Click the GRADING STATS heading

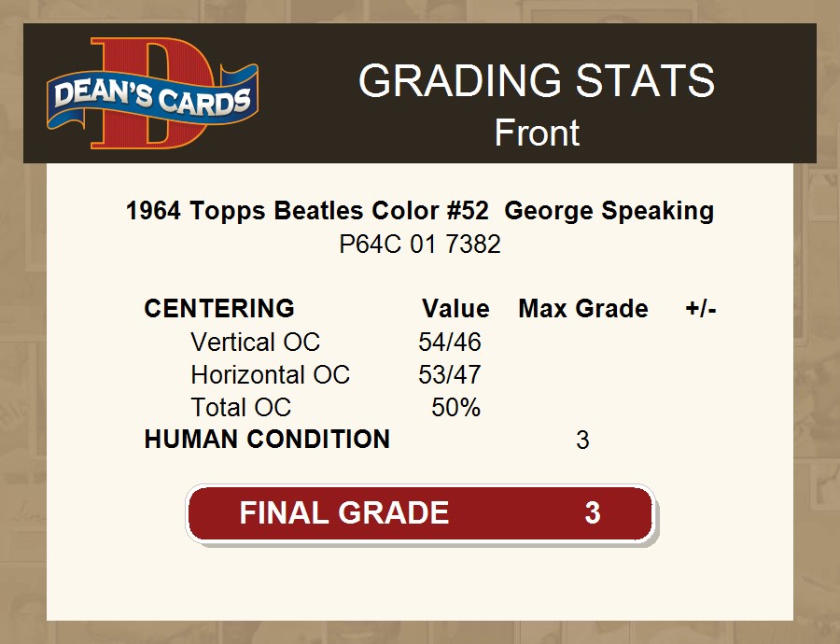coord(536,81)
